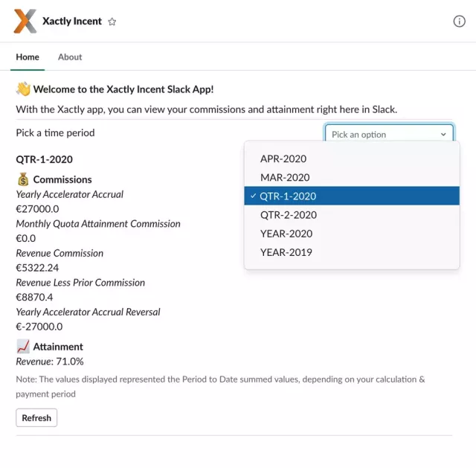This screenshot has height=468, width=476.
Task: Click Monthly Quota Attainment Commission label
Action: [x=98, y=224]
